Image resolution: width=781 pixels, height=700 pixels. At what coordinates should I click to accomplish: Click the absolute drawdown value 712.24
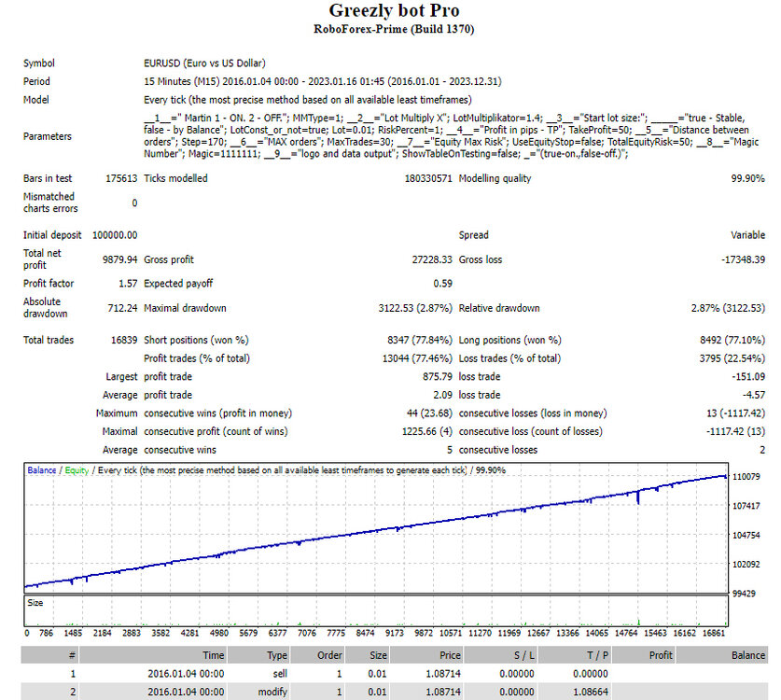(122, 308)
